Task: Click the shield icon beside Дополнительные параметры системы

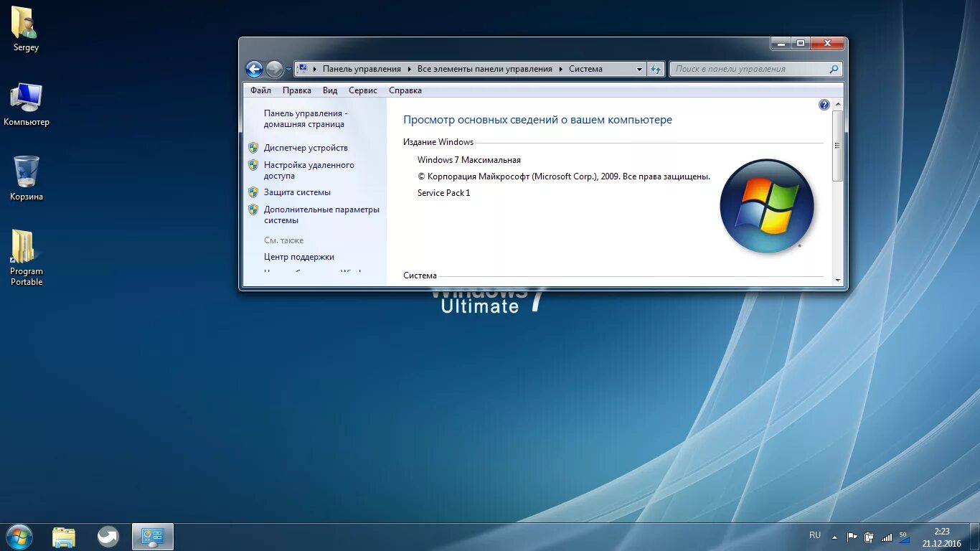Action: point(253,209)
